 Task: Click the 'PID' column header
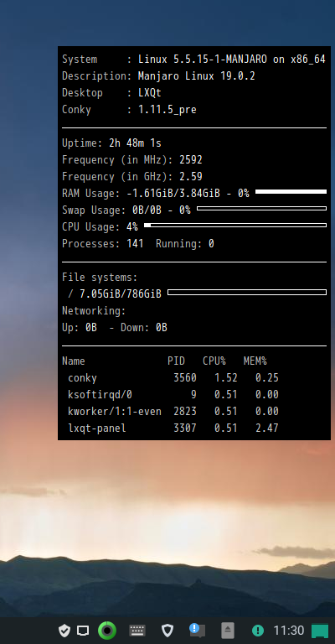tap(176, 361)
